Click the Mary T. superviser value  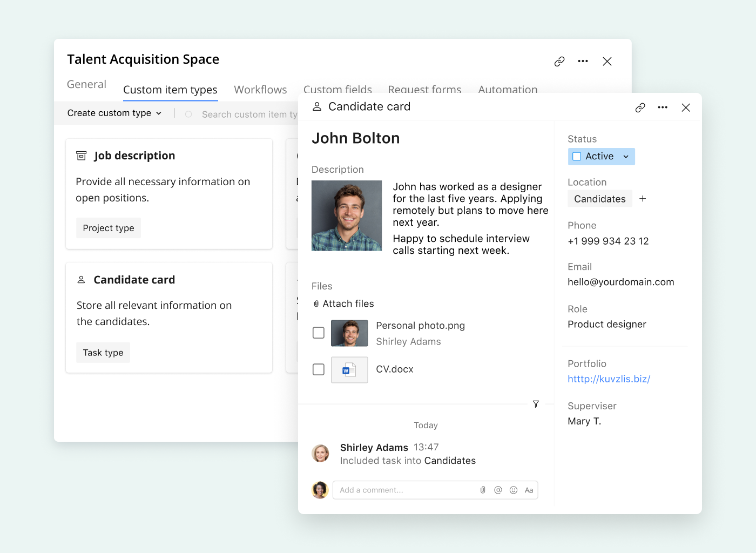click(584, 421)
